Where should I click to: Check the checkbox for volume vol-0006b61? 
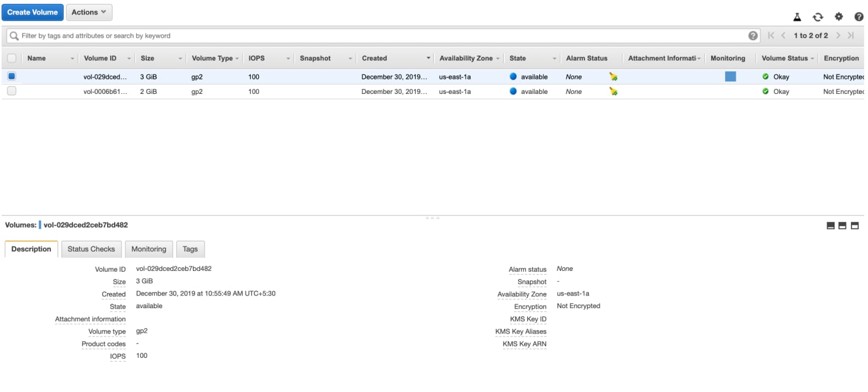coord(11,91)
